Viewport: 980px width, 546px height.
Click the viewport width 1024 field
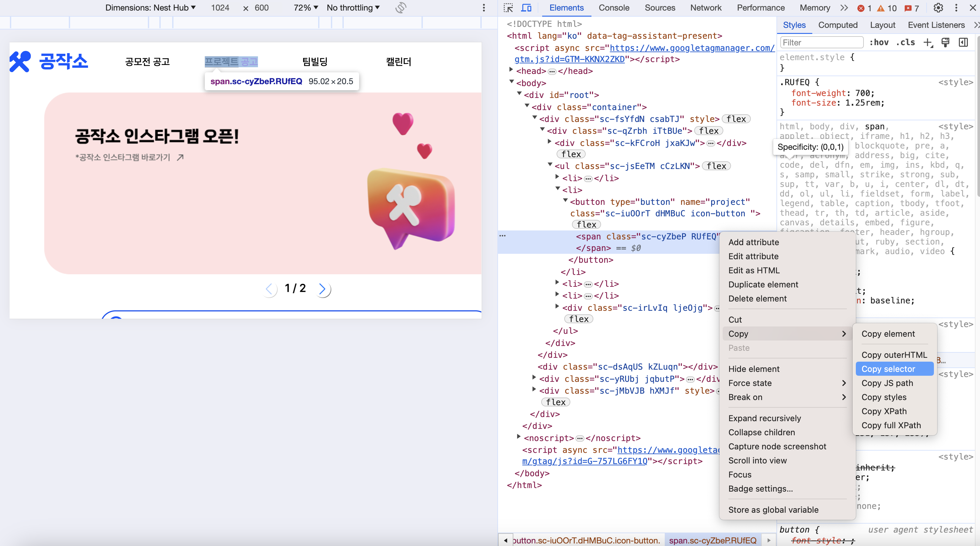[x=220, y=8]
